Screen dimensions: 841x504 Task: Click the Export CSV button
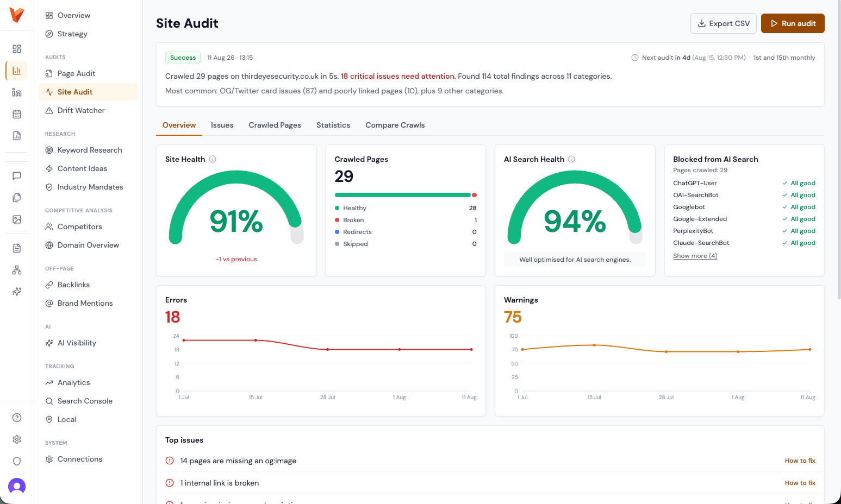[x=724, y=23]
